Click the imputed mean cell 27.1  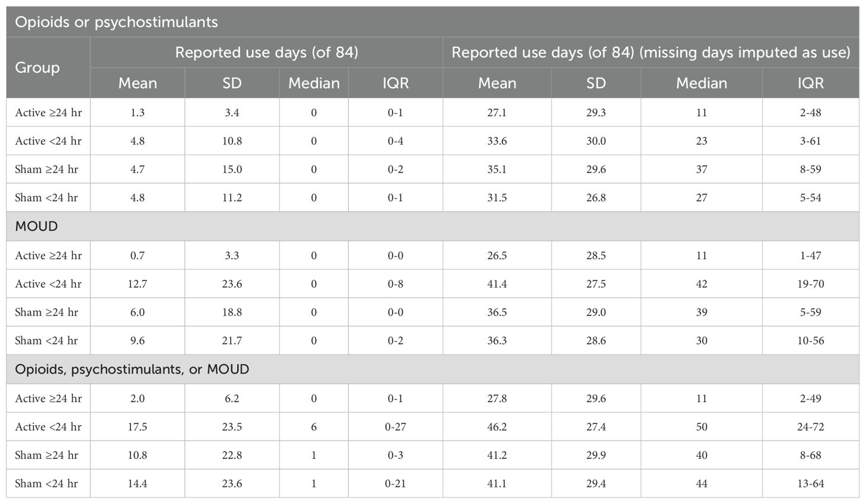click(497, 113)
